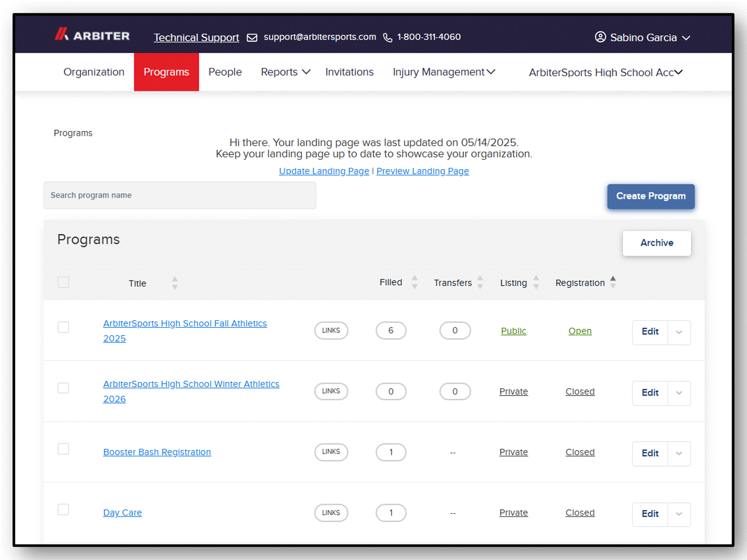Sort programs by Filled column arrows
The image size is (747, 560).
click(414, 282)
